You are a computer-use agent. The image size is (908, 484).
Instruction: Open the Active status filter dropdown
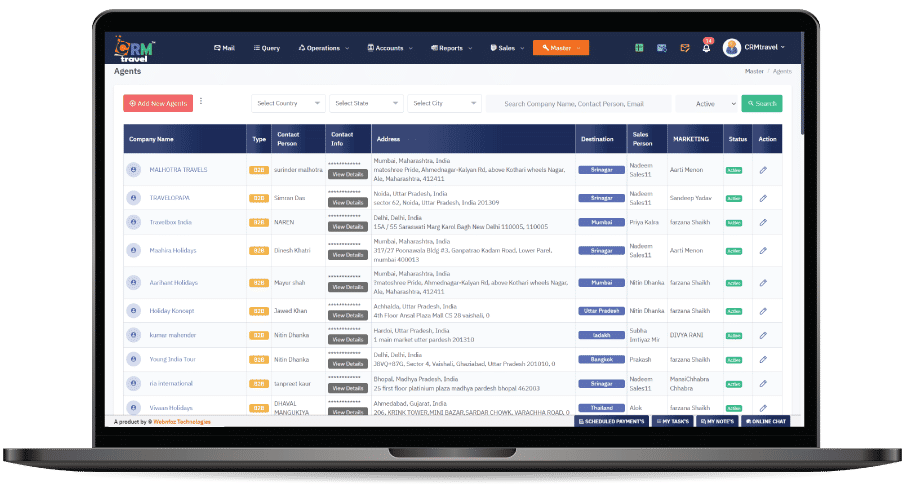click(707, 104)
